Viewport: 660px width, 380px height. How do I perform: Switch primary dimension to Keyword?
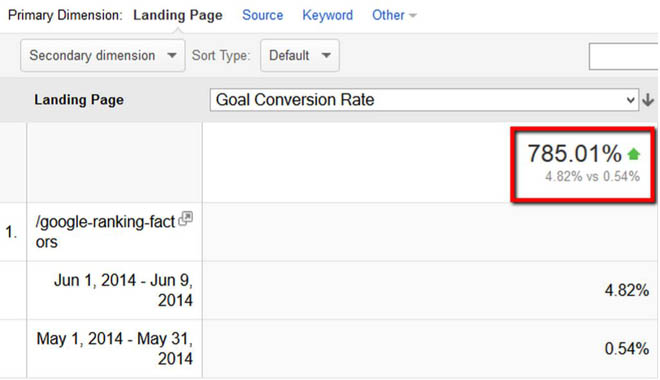[x=327, y=15]
